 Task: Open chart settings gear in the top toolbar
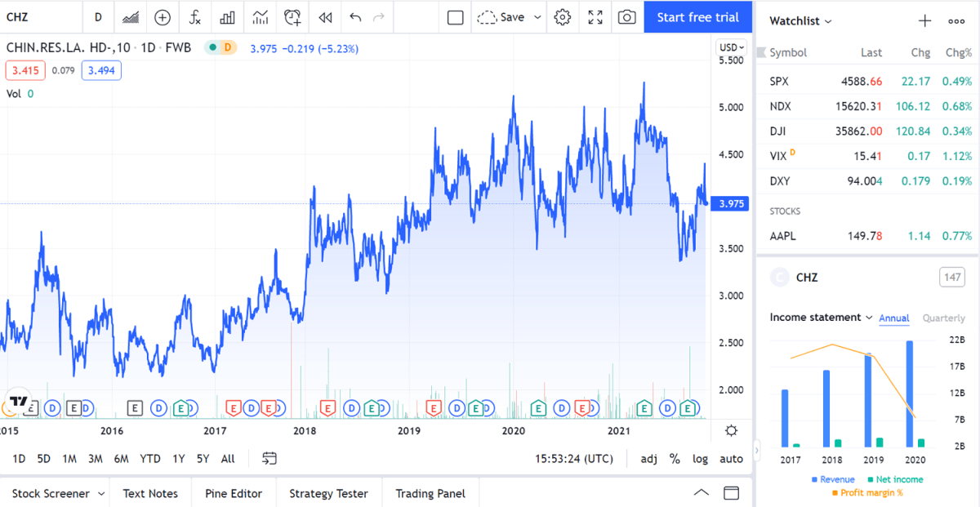[562, 17]
